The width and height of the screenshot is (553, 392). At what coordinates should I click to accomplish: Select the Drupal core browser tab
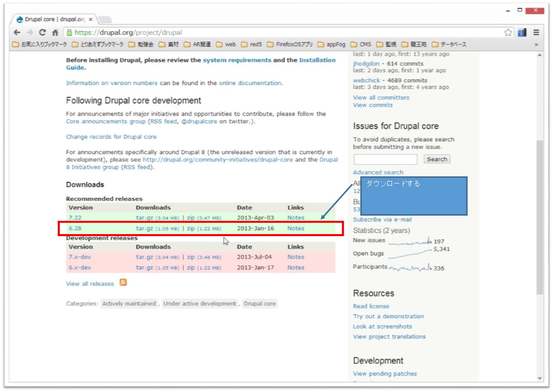tap(55, 19)
